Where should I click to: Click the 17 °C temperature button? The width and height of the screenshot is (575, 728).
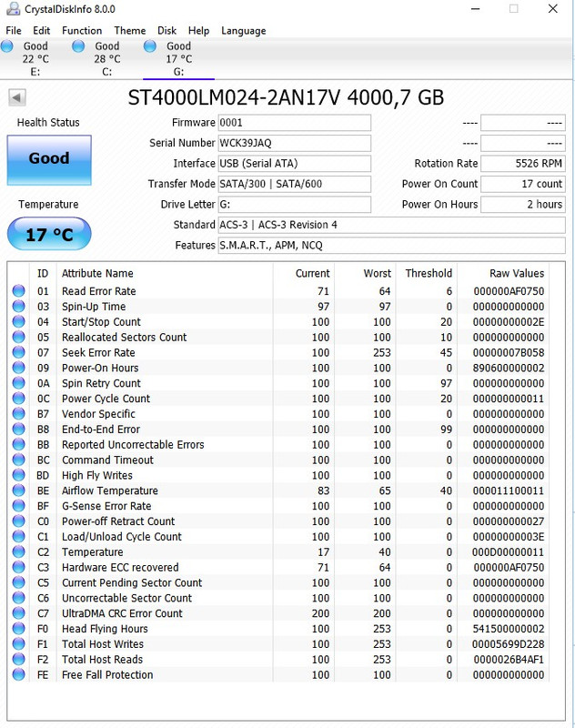click(x=49, y=234)
